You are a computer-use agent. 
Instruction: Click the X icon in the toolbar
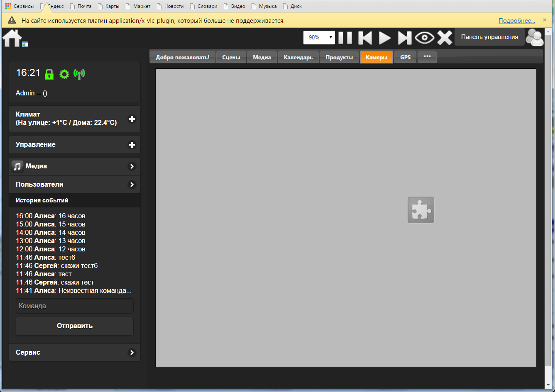[x=445, y=38]
